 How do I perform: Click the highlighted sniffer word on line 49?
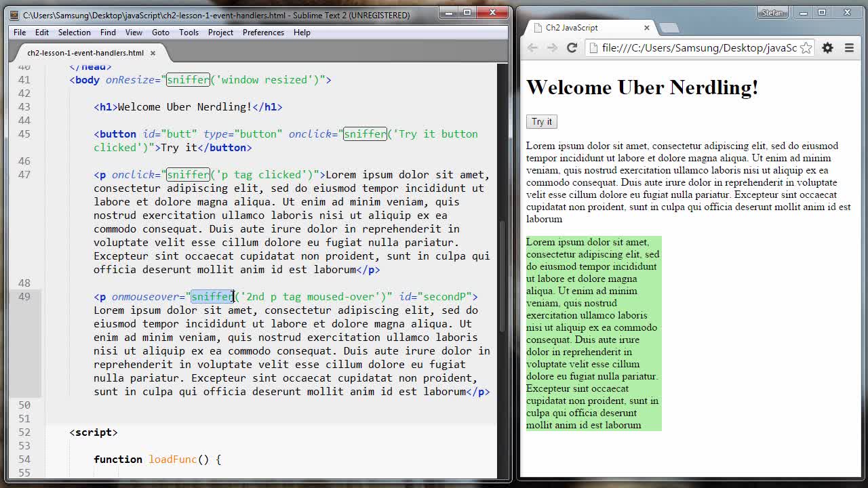213,296
